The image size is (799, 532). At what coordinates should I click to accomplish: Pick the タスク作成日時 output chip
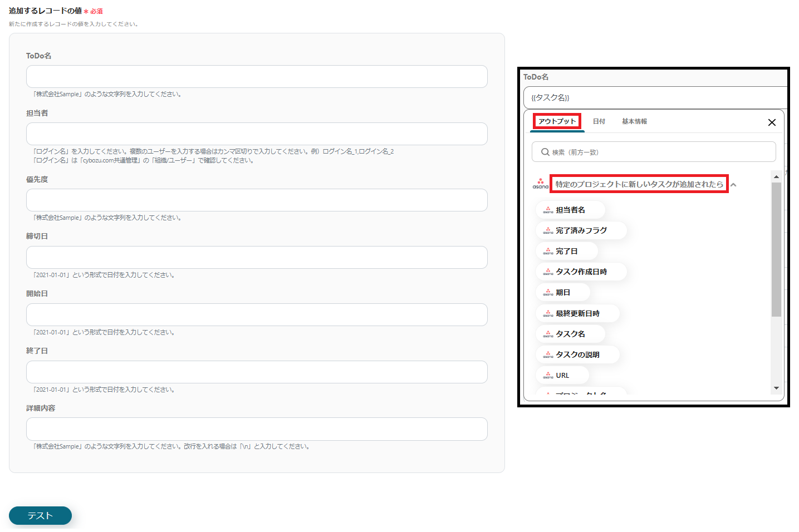click(581, 272)
